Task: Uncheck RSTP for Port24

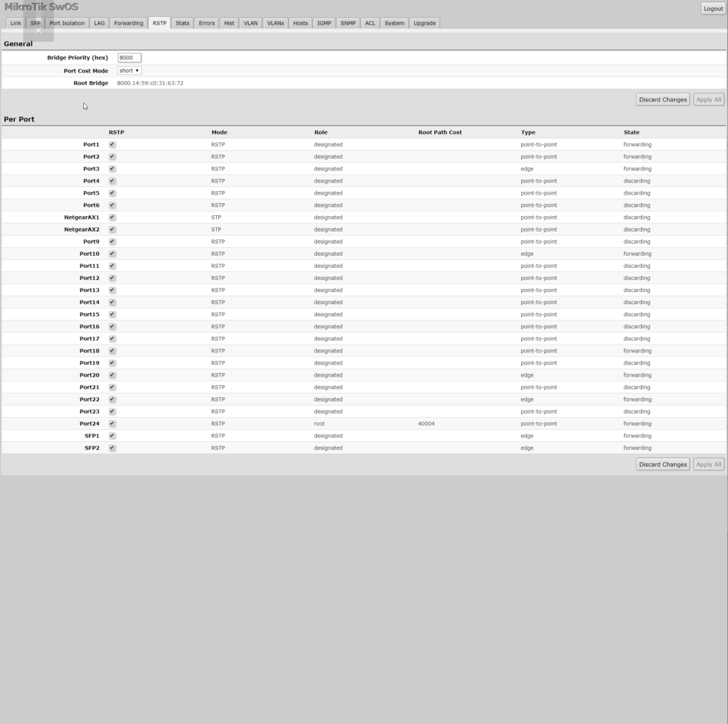Action: pos(112,423)
